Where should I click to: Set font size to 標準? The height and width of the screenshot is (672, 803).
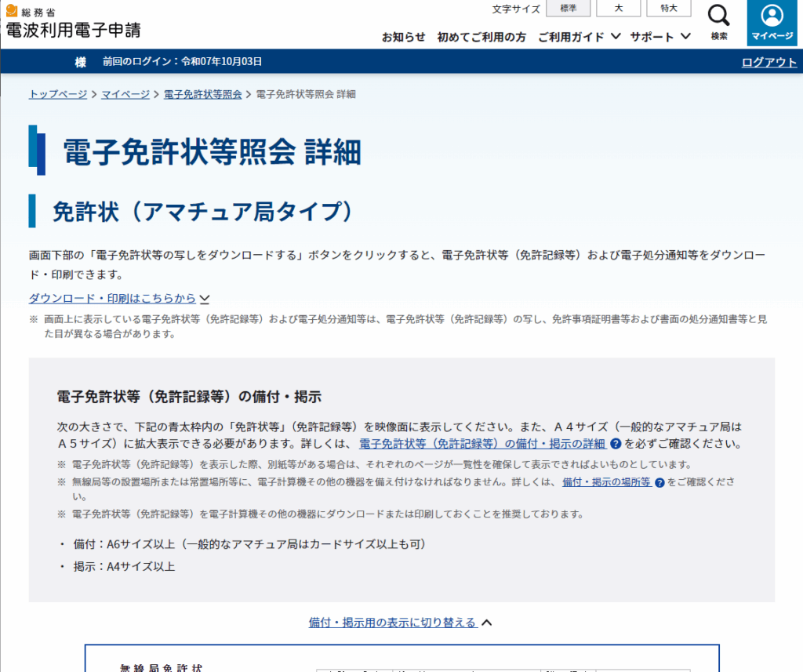pyautogui.click(x=568, y=9)
